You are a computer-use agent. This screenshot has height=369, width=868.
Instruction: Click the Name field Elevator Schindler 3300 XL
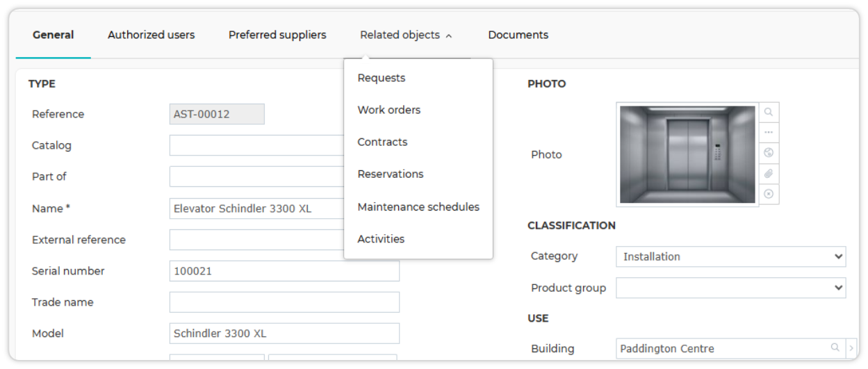coord(257,208)
